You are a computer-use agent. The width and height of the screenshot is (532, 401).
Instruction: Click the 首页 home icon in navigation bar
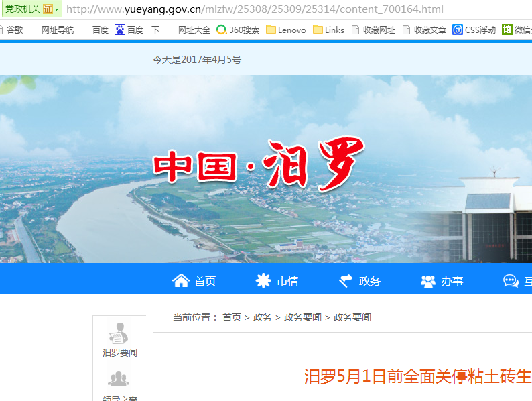click(181, 281)
